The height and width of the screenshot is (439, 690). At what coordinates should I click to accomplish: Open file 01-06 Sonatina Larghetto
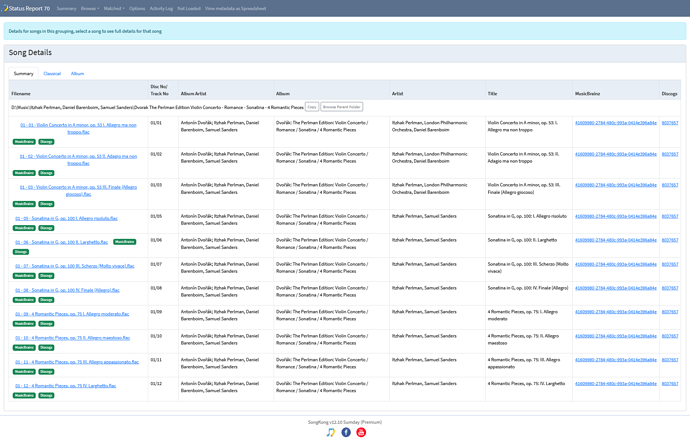[62, 242]
